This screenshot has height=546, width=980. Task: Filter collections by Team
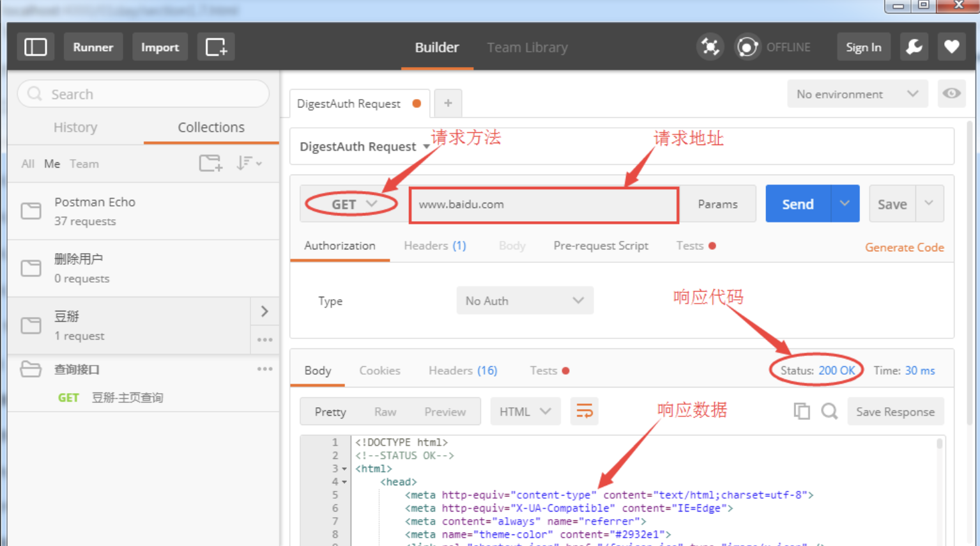(84, 164)
